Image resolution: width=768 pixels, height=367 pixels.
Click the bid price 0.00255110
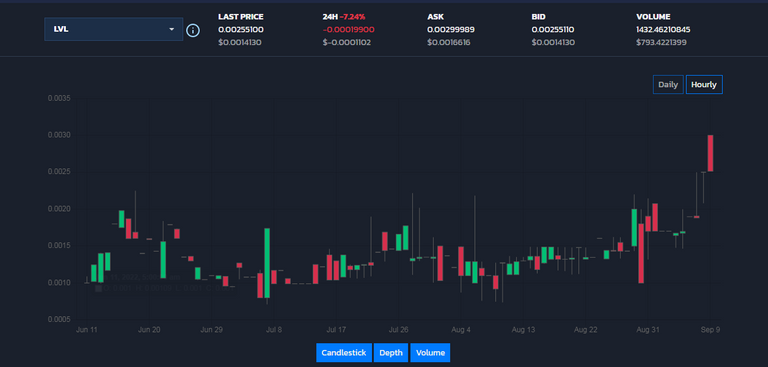[x=553, y=30]
